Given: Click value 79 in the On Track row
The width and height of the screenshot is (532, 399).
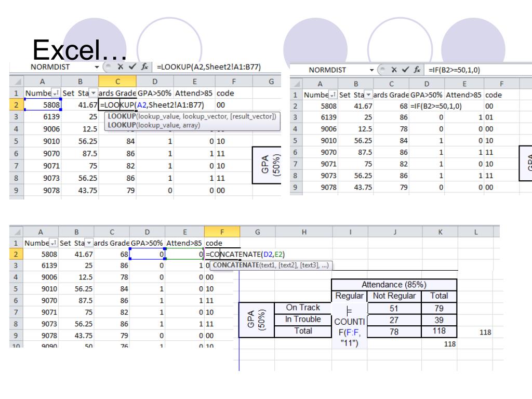Looking at the screenshot, I should point(438,309).
